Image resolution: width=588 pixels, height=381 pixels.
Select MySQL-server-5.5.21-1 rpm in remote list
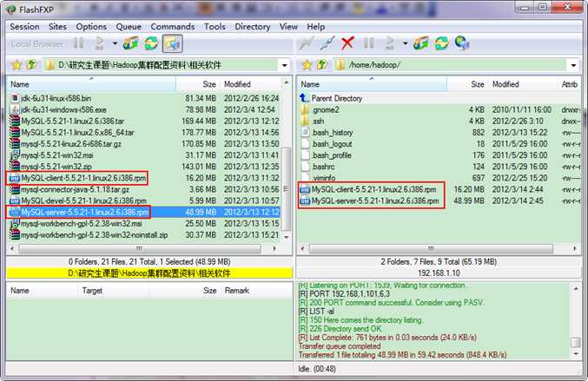(x=439, y=200)
